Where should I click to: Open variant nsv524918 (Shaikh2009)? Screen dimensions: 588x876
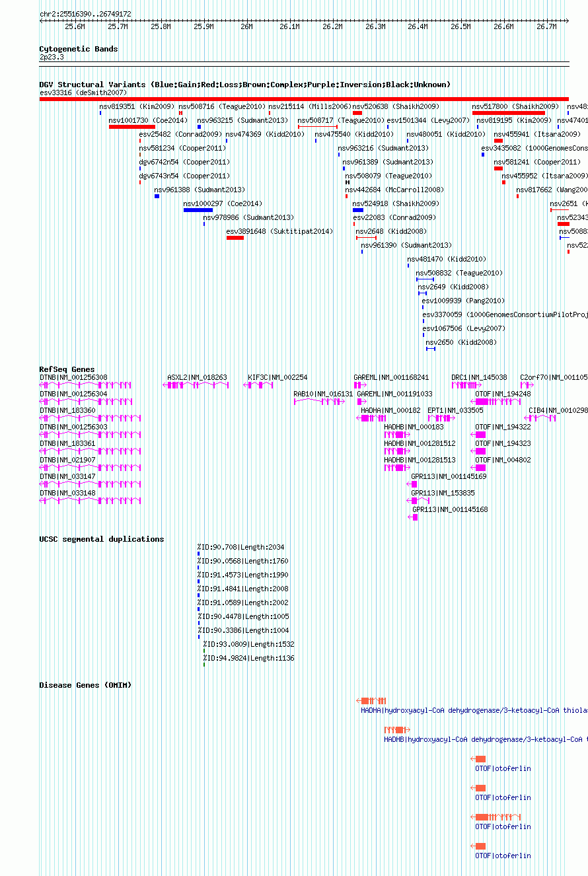396,203
